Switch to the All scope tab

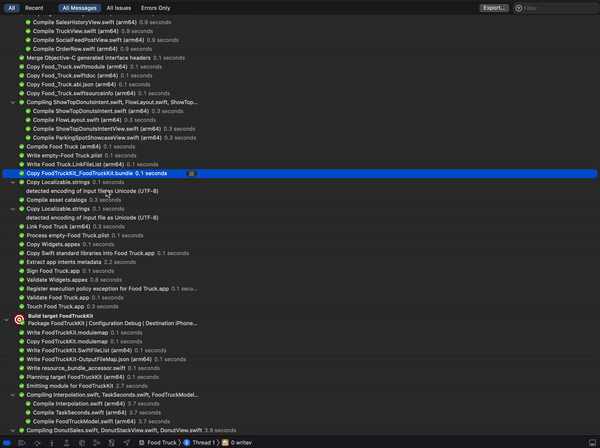pos(11,8)
